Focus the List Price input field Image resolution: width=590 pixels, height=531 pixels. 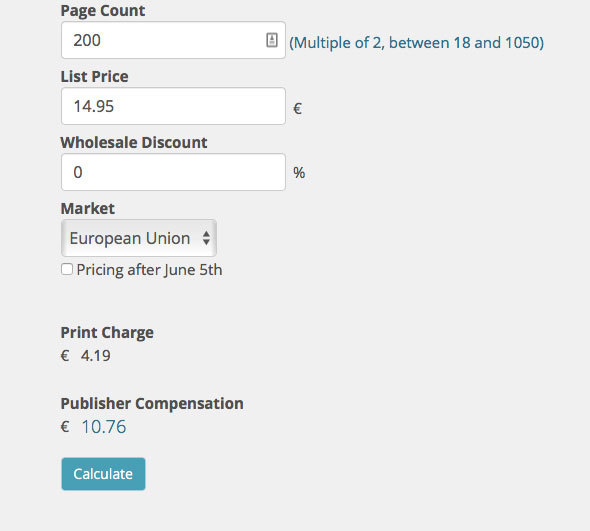point(173,106)
